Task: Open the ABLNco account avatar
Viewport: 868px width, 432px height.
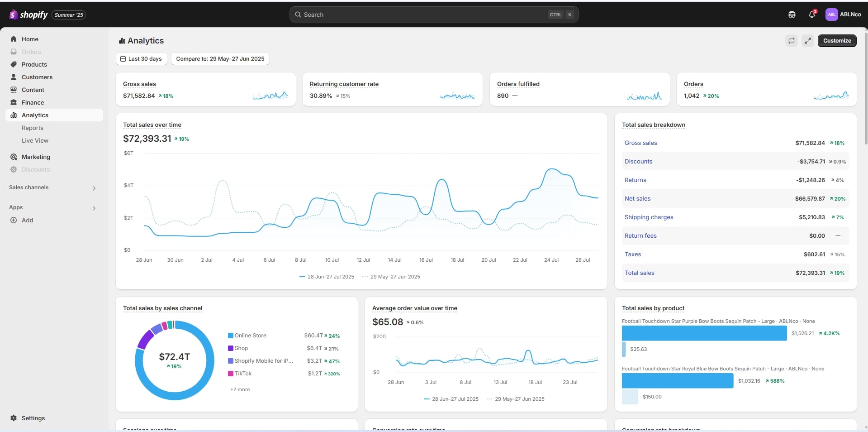Action: click(x=831, y=14)
